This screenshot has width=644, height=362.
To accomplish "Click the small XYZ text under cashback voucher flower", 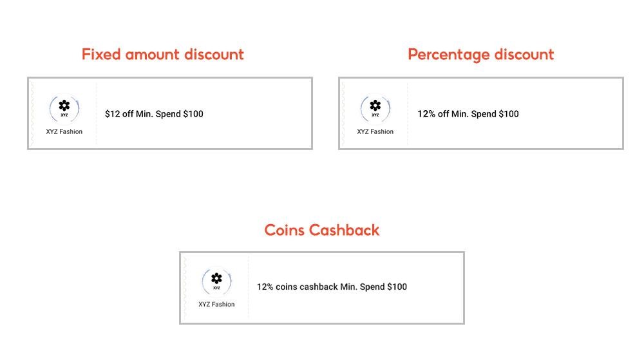I will pyautogui.click(x=216, y=288).
